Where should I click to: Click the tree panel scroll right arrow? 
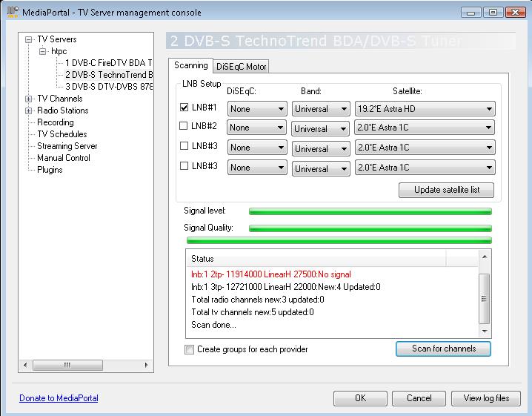point(146,365)
